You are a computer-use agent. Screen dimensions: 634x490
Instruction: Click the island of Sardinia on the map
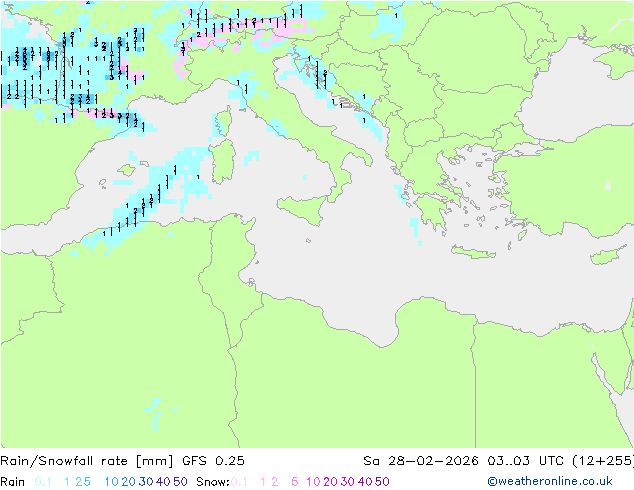click(x=223, y=161)
